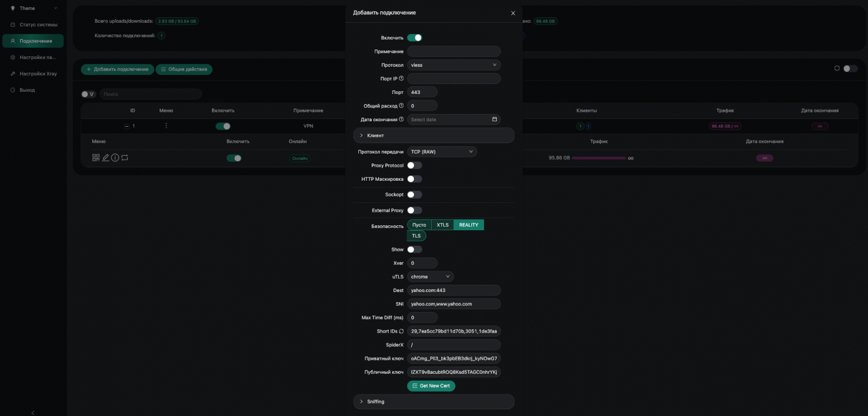Viewport: 868px width, 416px height.
Task: Click the Порт IP input field
Action: [x=454, y=78]
